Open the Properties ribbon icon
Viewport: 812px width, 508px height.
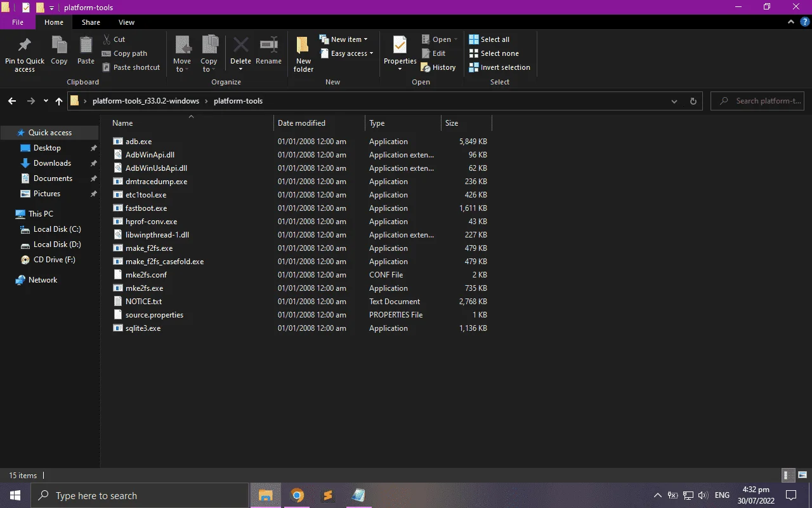tap(400, 46)
